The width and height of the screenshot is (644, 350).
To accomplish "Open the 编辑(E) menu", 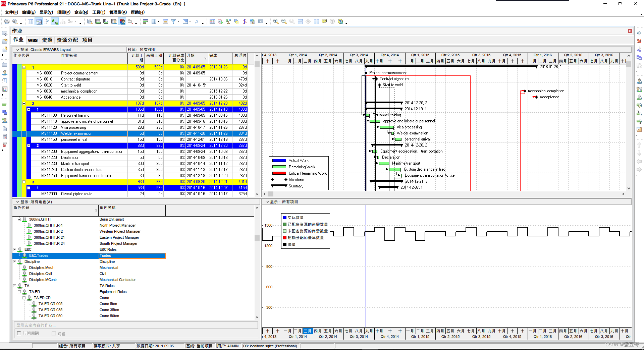I will tap(29, 12).
